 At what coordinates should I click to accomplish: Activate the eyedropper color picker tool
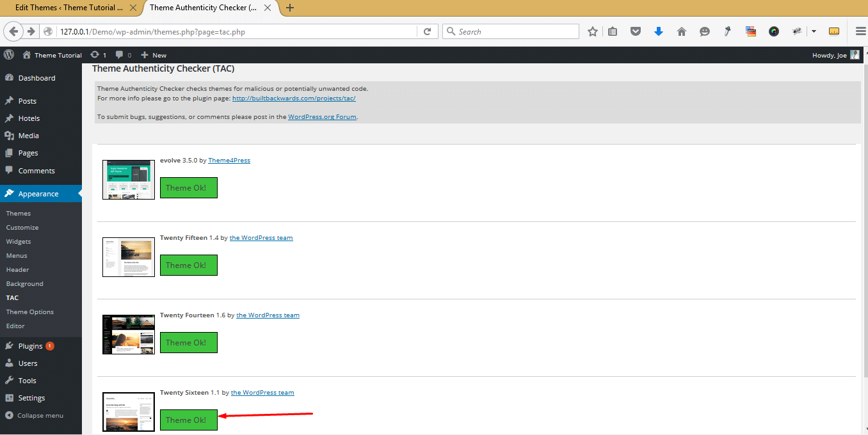pyautogui.click(x=728, y=31)
